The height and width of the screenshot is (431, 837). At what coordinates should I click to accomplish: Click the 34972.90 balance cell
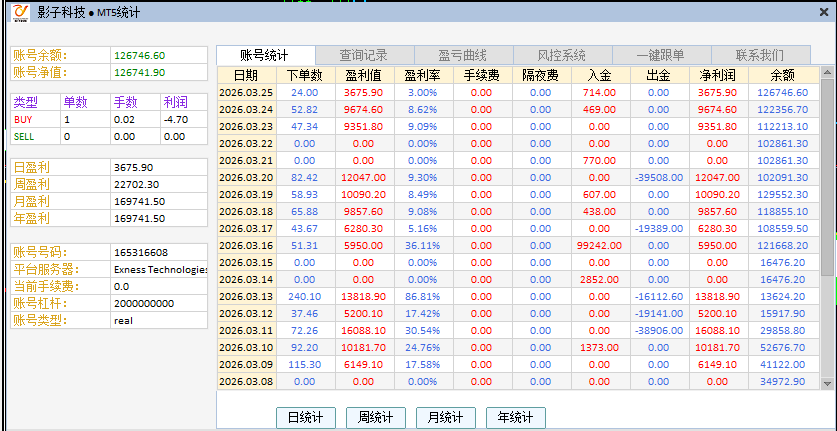click(785, 382)
